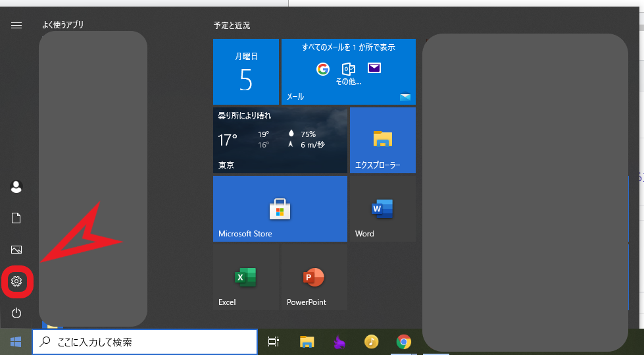Open Settings via the gear icon

coord(16,281)
